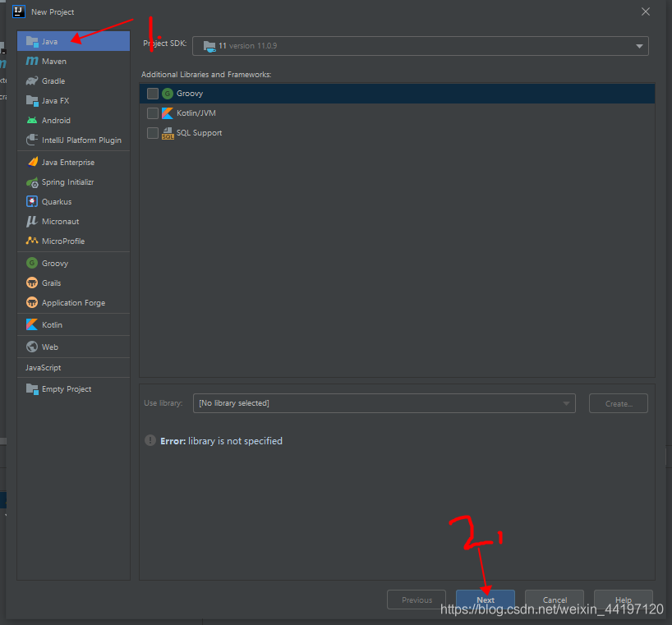
Task: Select the Grails project icon
Action: [32, 283]
